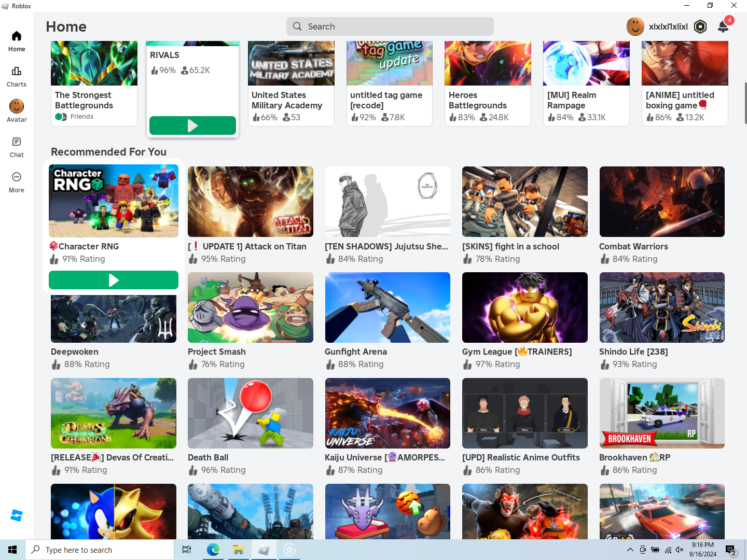Click the Roblox taskbar app icon
747x560 pixels.
(264, 550)
